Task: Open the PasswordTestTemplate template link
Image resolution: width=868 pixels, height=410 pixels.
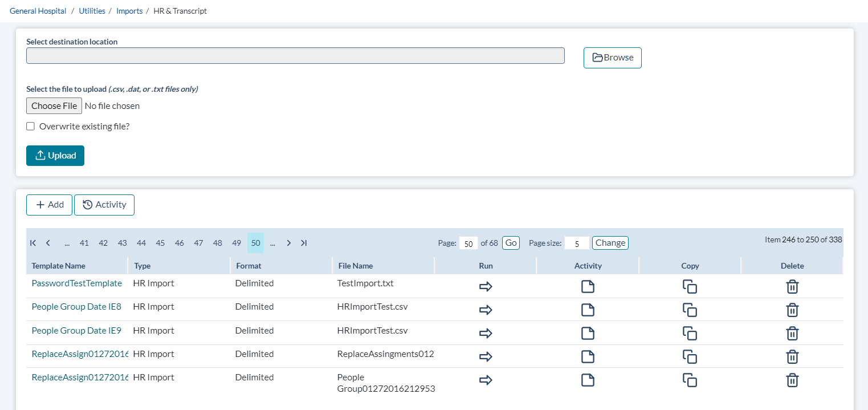Action: [x=76, y=283]
